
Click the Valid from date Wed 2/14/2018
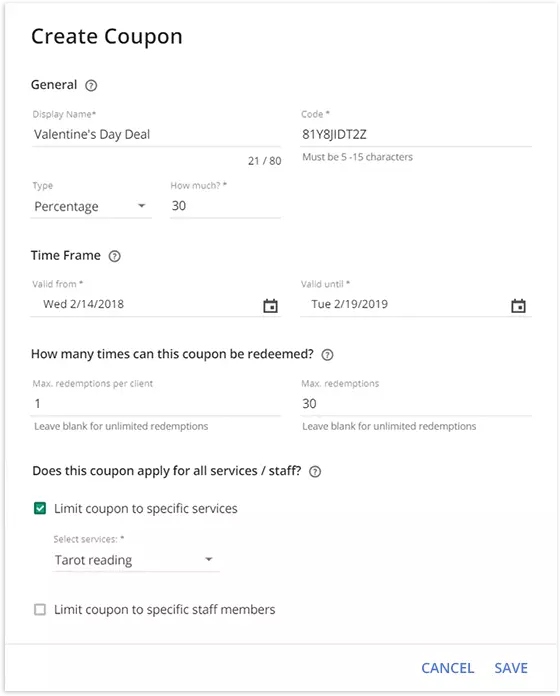pyautogui.click(x=83, y=304)
